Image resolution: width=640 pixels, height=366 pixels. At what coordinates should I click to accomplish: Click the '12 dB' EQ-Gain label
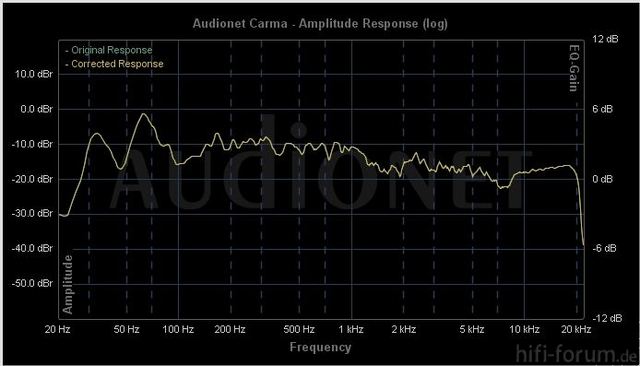pos(605,39)
